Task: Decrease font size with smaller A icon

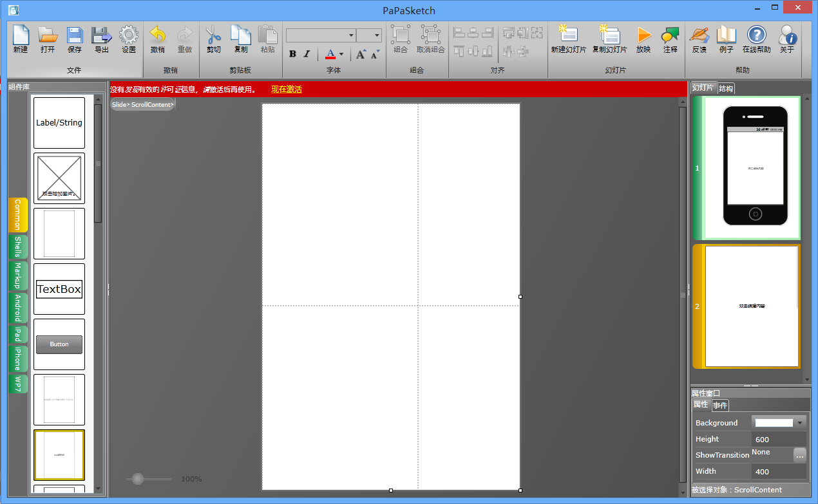Action: (x=375, y=54)
